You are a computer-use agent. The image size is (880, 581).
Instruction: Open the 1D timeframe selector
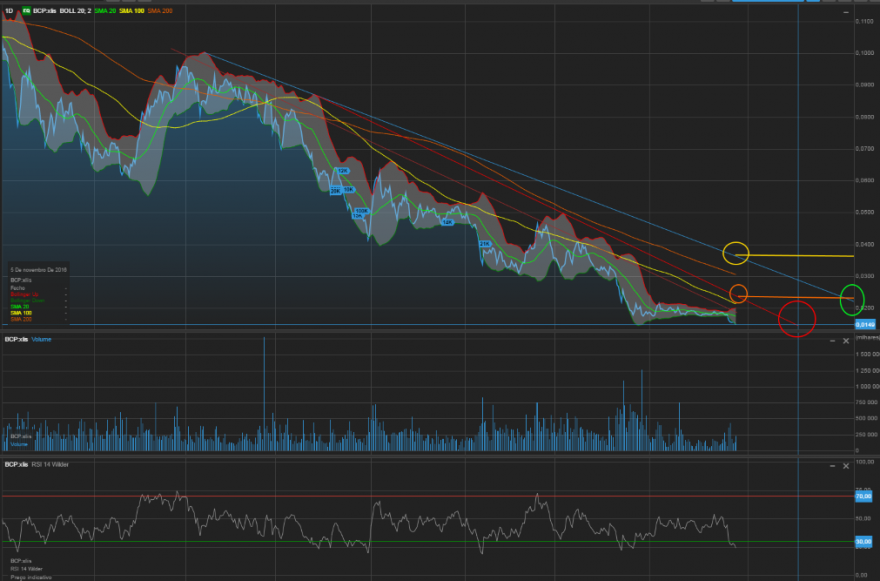pos(9,11)
